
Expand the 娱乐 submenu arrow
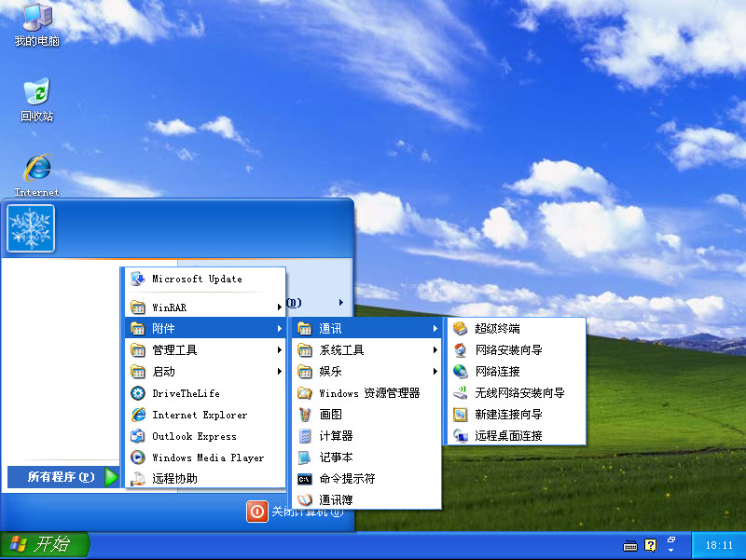pos(435,371)
